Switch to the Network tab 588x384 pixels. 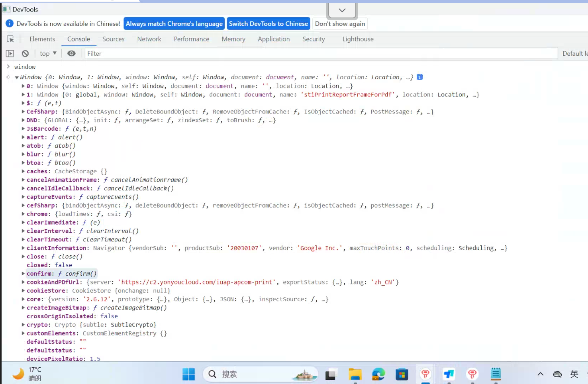(x=149, y=39)
